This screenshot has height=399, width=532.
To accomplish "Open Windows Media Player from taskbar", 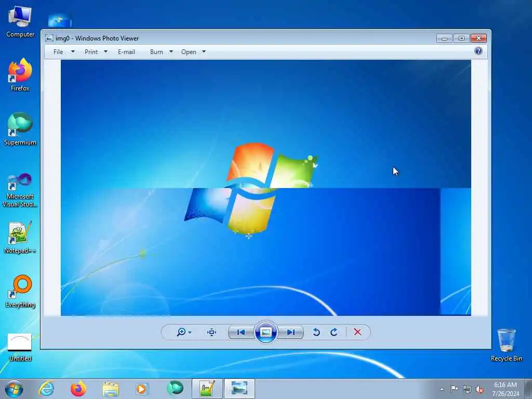I will coord(141,389).
